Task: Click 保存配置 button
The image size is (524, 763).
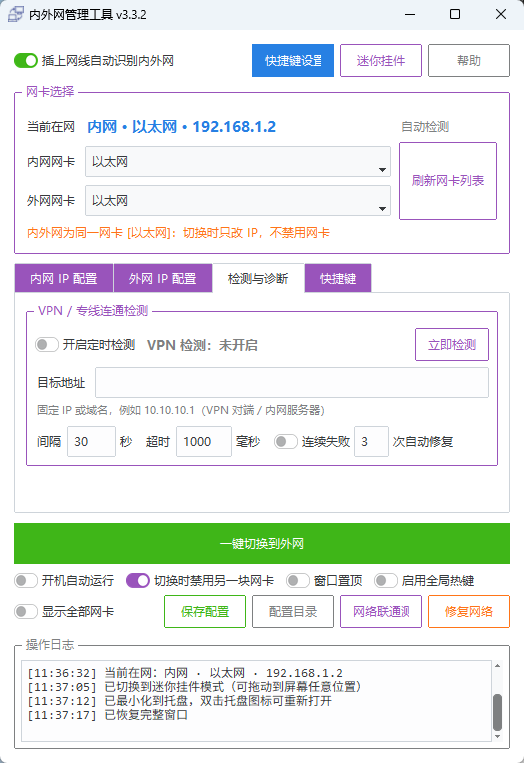Action: (x=205, y=612)
